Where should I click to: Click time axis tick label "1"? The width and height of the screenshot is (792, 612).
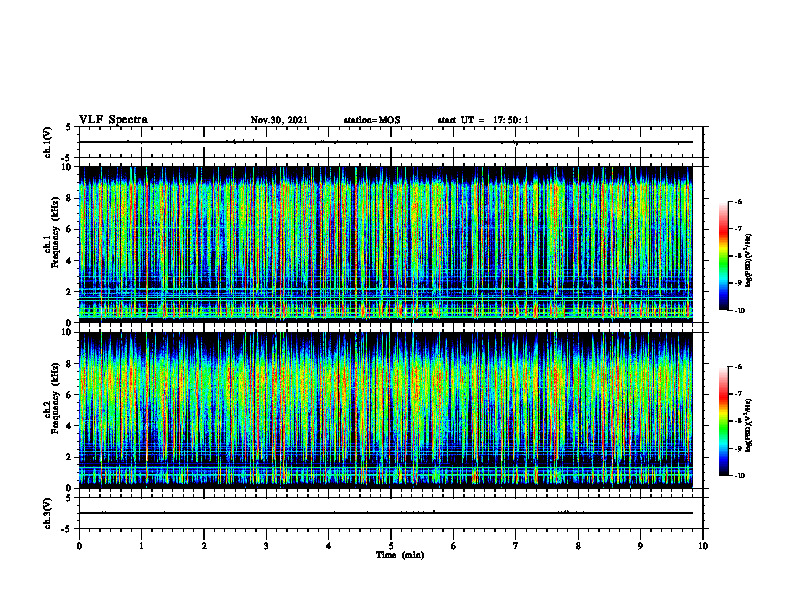[141, 546]
